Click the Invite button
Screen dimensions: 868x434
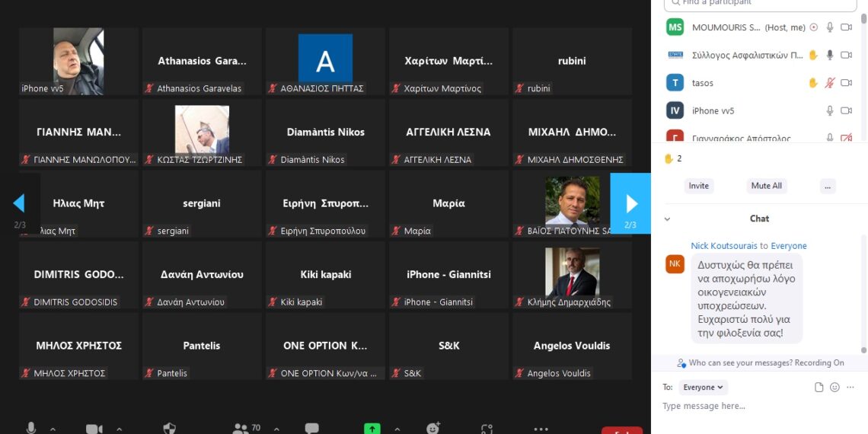tap(698, 186)
